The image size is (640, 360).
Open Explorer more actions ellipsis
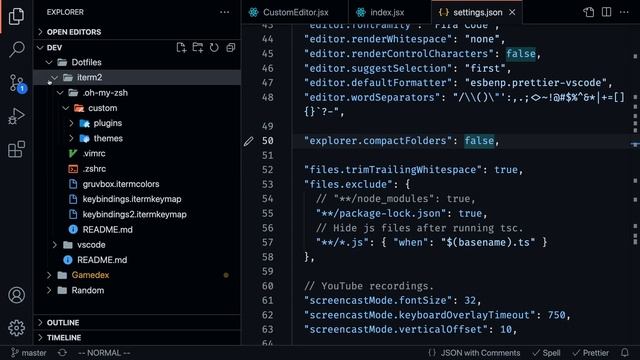coord(224,12)
